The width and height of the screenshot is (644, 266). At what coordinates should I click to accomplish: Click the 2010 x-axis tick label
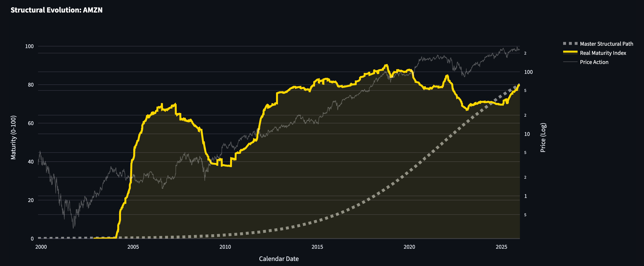point(225,247)
